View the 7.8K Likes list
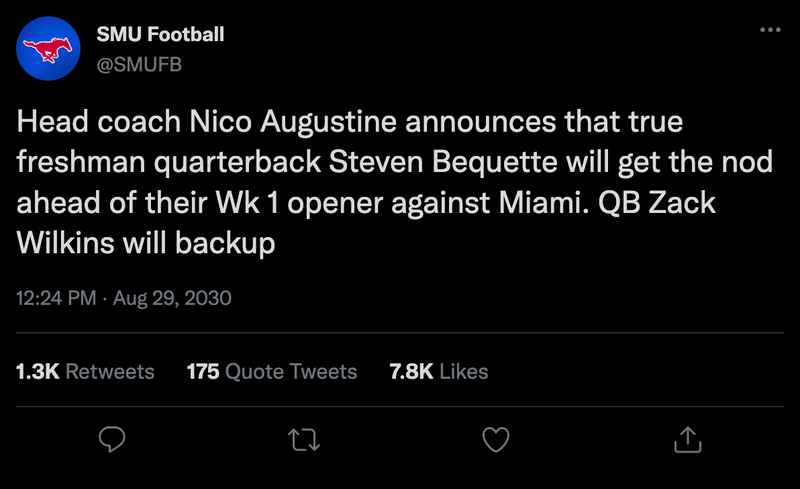This screenshot has width=800, height=489. point(439,372)
